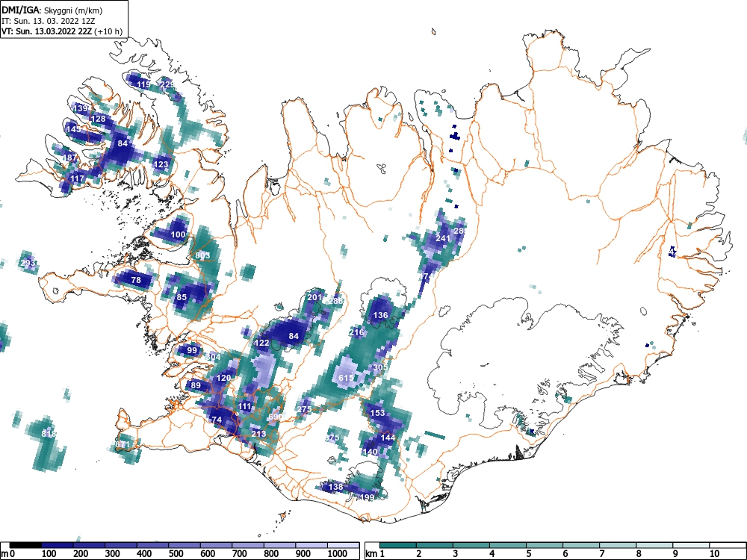The height and width of the screenshot is (560, 747).
Task: Click the map value 199
Action: (x=368, y=497)
